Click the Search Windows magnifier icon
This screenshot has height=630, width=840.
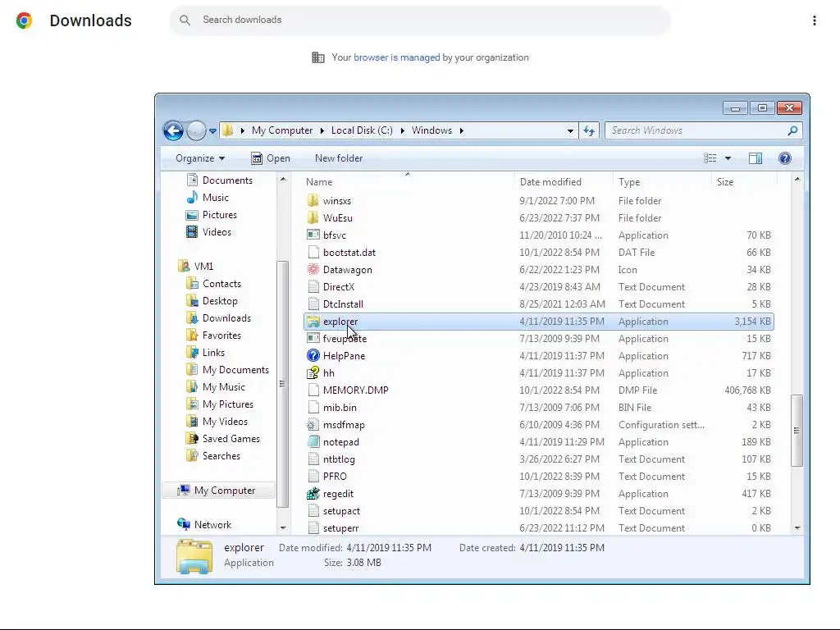coord(793,130)
